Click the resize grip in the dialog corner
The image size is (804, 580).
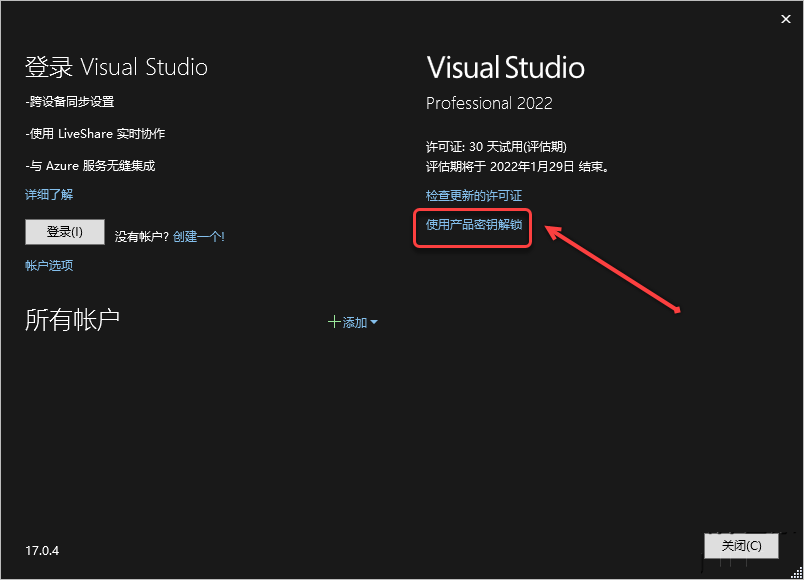click(797, 573)
